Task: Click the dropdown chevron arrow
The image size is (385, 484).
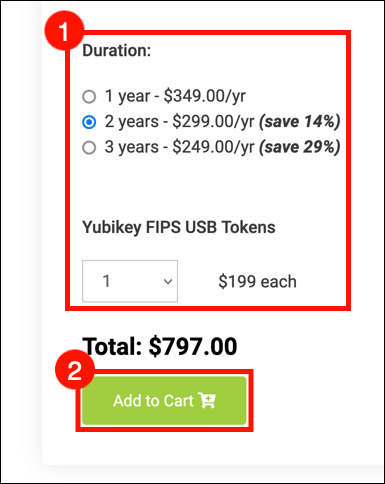Action: tap(168, 282)
